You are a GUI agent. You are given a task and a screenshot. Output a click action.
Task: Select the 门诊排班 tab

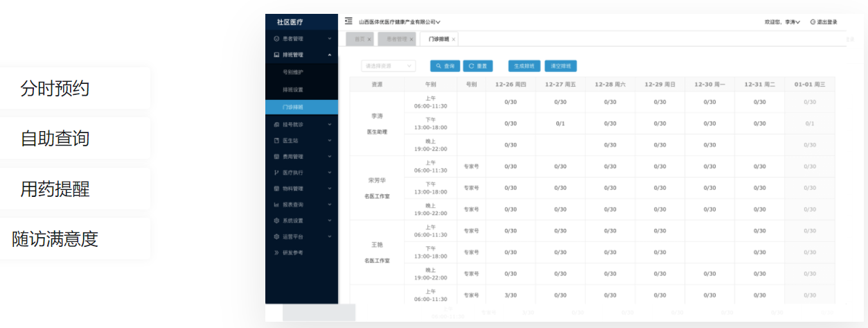(439, 40)
